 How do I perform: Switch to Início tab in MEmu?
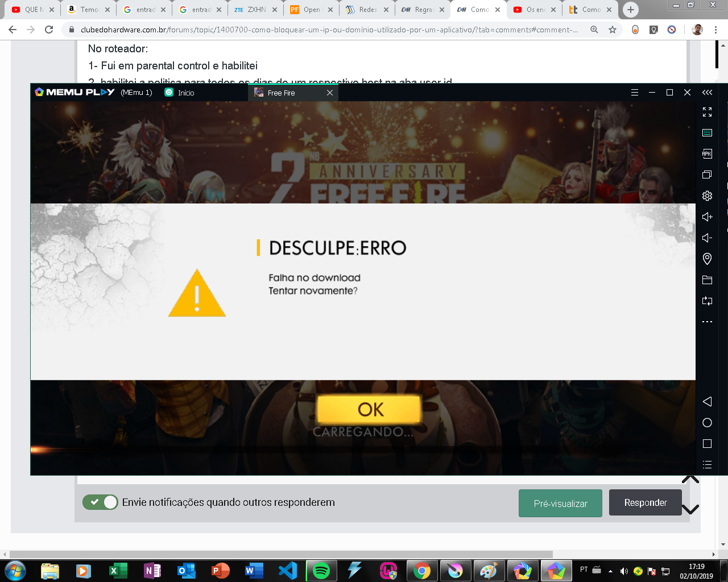pyautogui.click(x=180, y=93)
